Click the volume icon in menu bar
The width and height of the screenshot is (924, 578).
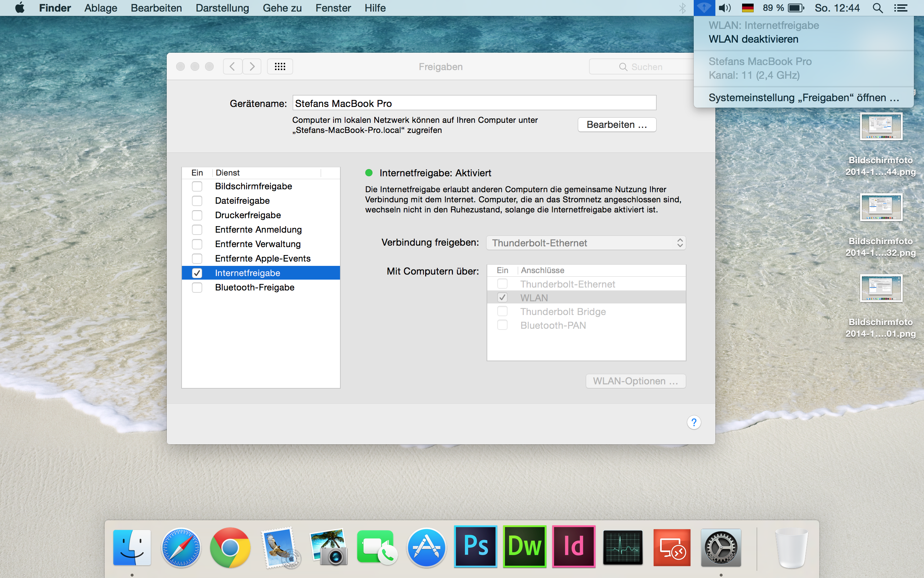tap(725, 8)
